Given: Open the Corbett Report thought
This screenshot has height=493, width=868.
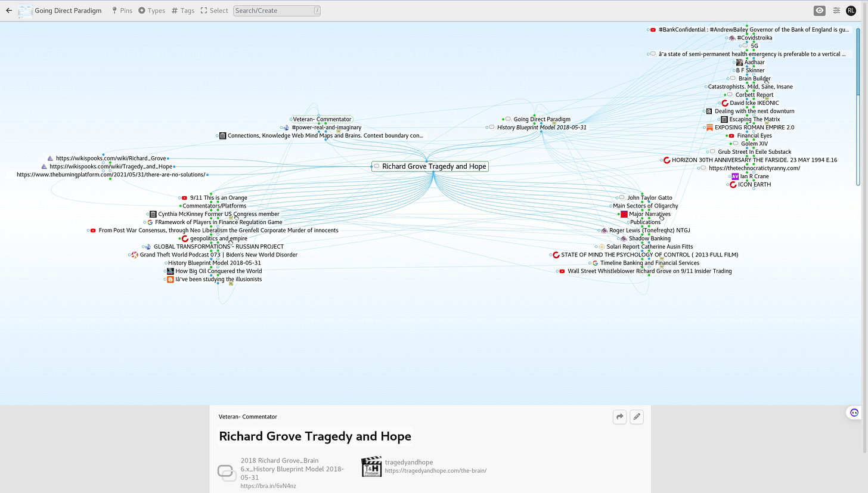Looking at the screenshot, I should point(754,95).
